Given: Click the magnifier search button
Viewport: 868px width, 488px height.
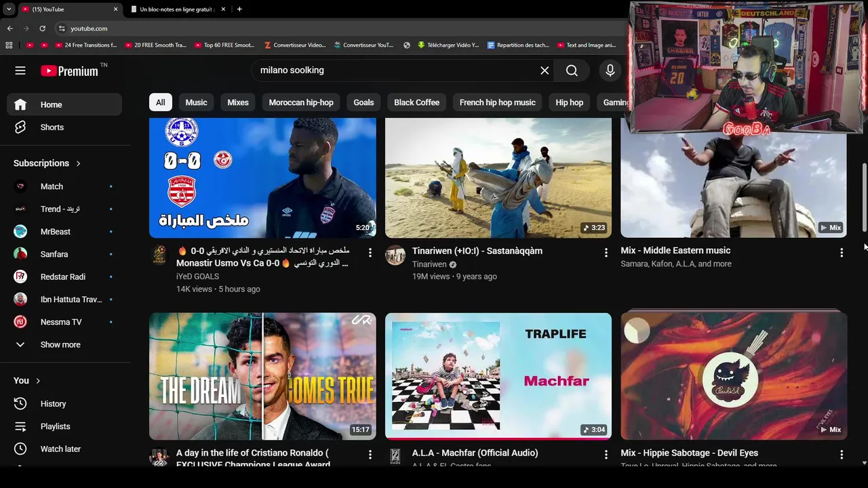Looking at the screenshot, I should pos(572,70).
